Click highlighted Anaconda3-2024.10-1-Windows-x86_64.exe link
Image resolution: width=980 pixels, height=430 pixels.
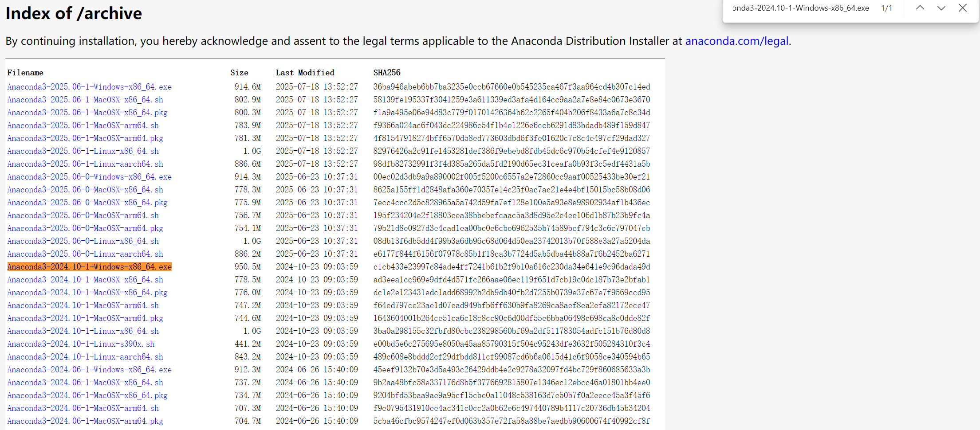click(x=89, y=267)
